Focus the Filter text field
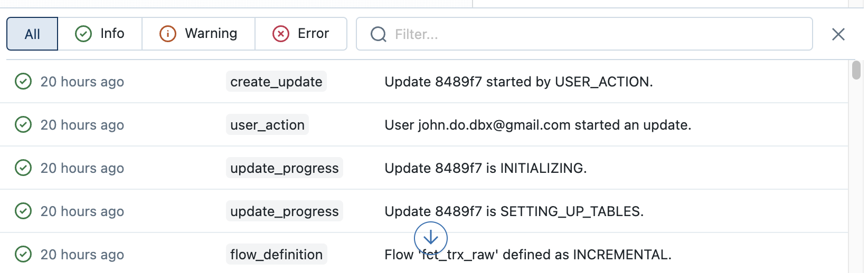 coord(584,34)
